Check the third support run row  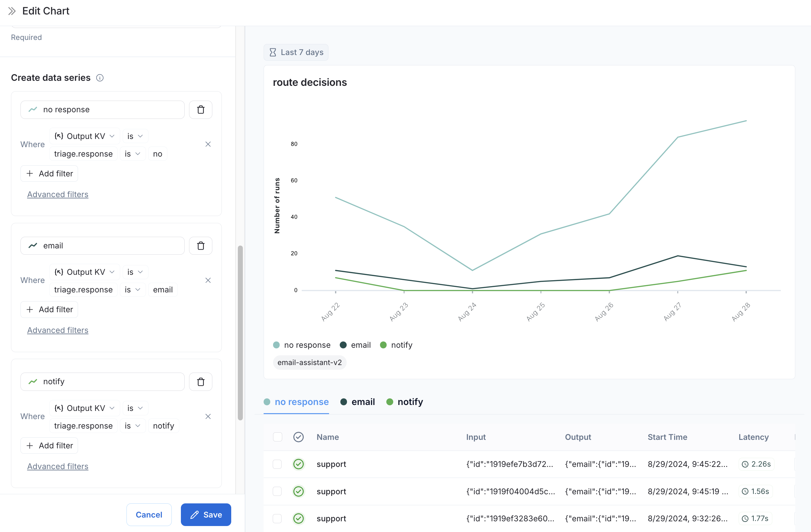pyautogui.click(x=277, y=518)
